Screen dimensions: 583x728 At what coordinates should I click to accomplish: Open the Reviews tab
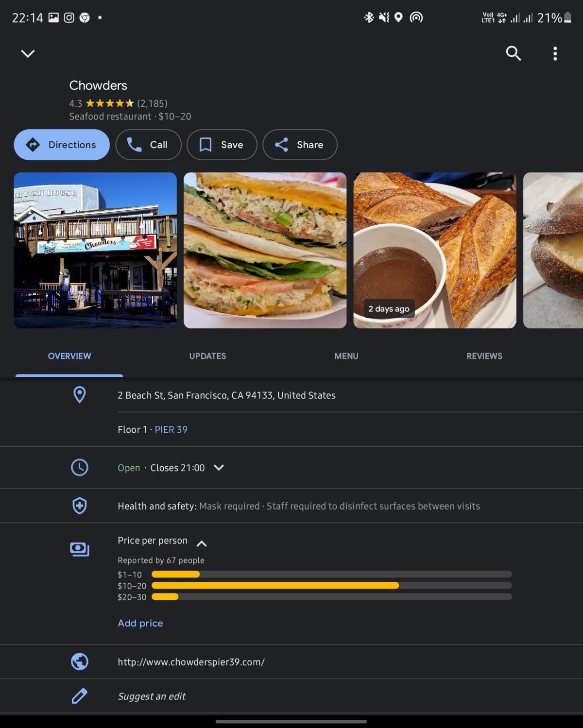484,356
